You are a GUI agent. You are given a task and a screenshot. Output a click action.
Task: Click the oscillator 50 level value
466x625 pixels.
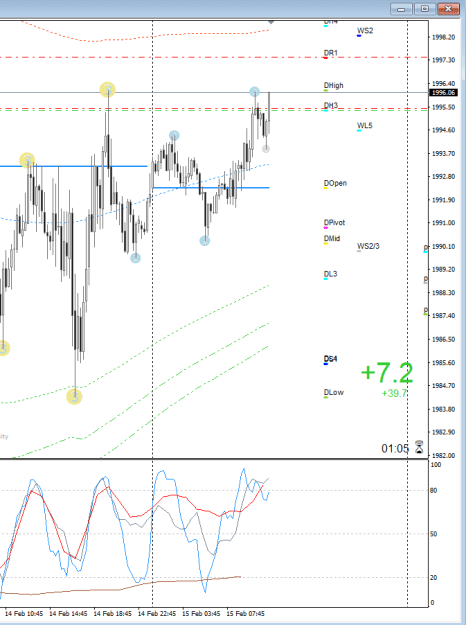pyautogui.click(x=433, y=534)
